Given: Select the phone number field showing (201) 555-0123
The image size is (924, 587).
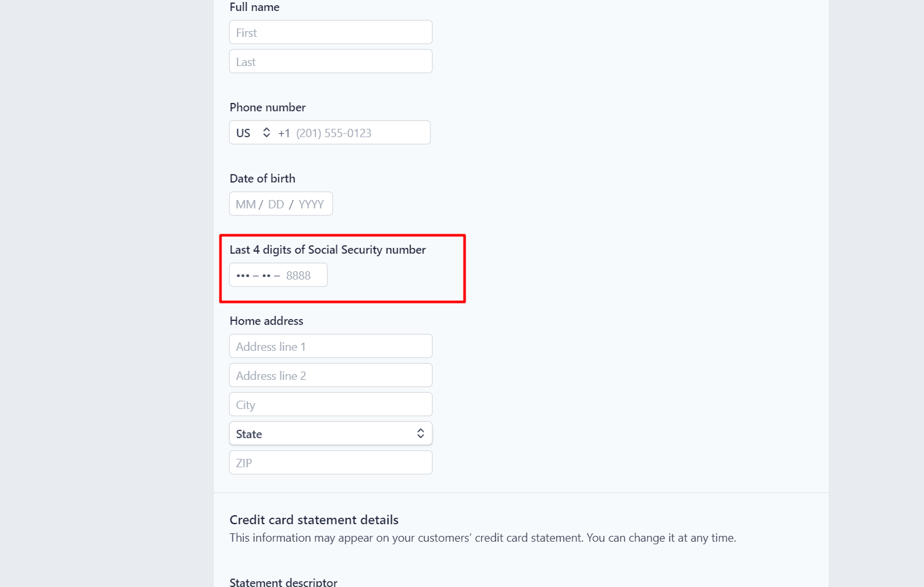Looking at the screenshot, I should (352, 133).
